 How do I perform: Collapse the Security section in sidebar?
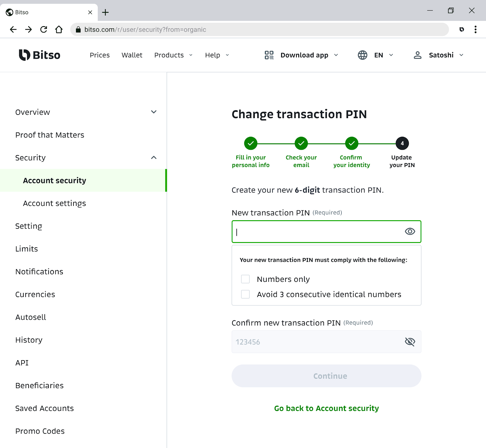tap(154, 158)
